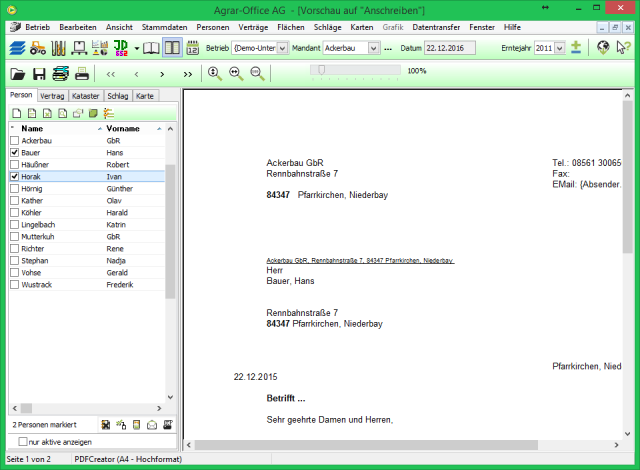Select the Lingelbach Katrin row
The height and width of the screenshot is (470, 640).
87,225
